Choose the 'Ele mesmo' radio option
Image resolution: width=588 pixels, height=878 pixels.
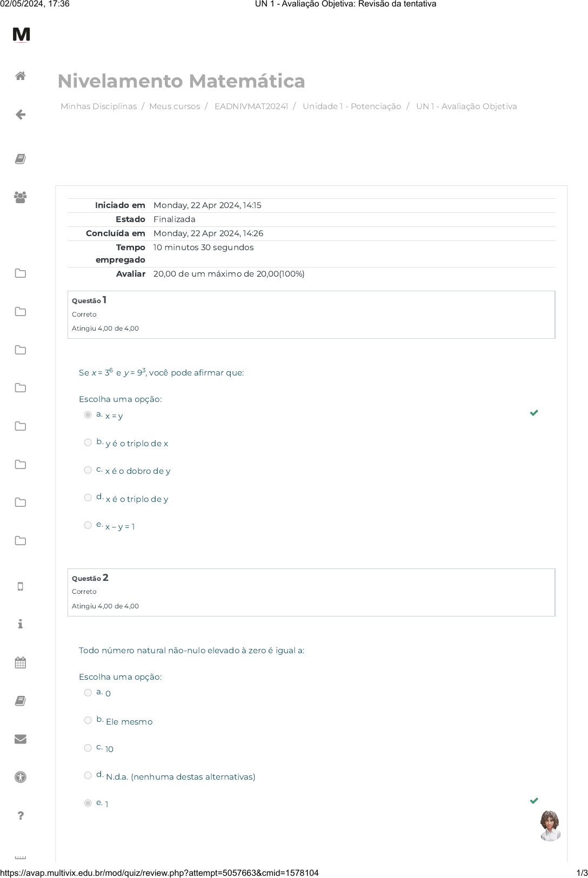[88, 720]
